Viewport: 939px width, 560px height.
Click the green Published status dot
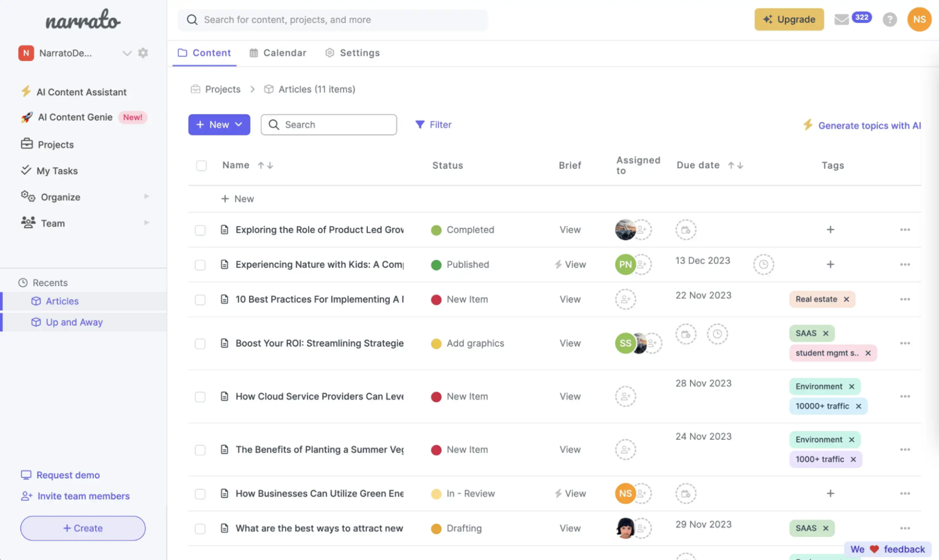[x=436, y=265]
